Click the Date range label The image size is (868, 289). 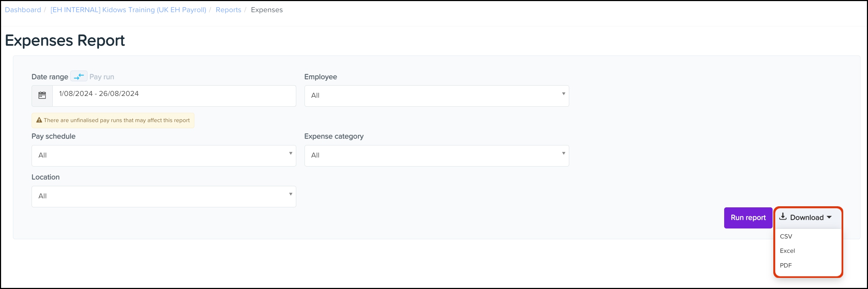coord(50,77)
